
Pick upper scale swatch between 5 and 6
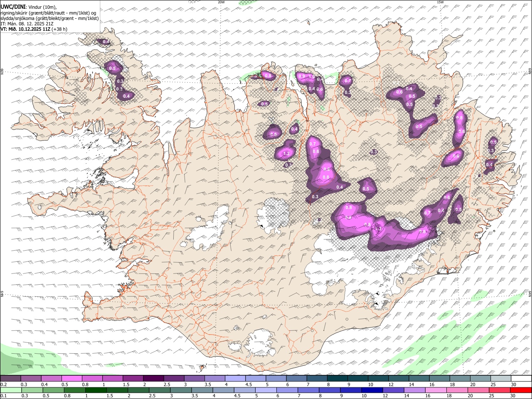tap(276, 378)
